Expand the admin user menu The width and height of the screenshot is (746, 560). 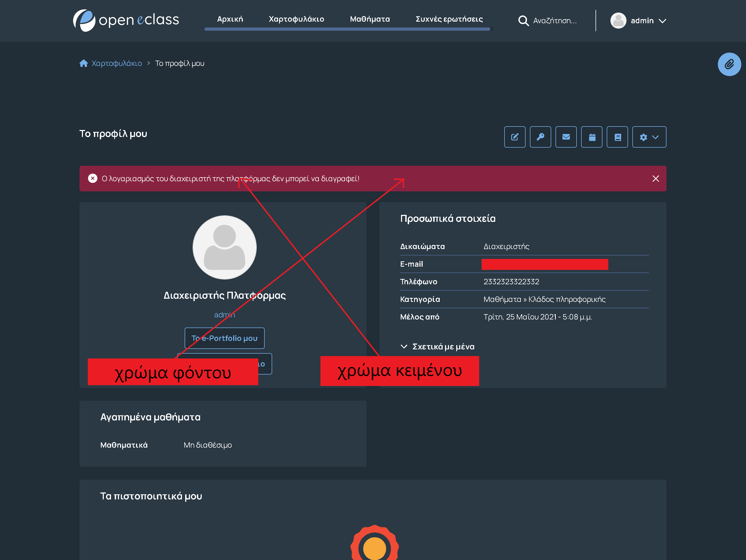coord(638,21)
